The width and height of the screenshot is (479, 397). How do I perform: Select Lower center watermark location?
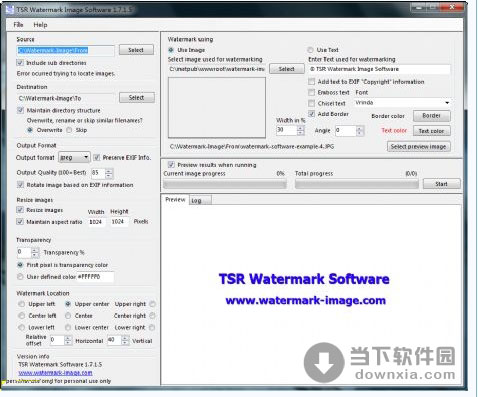(68, 327)
